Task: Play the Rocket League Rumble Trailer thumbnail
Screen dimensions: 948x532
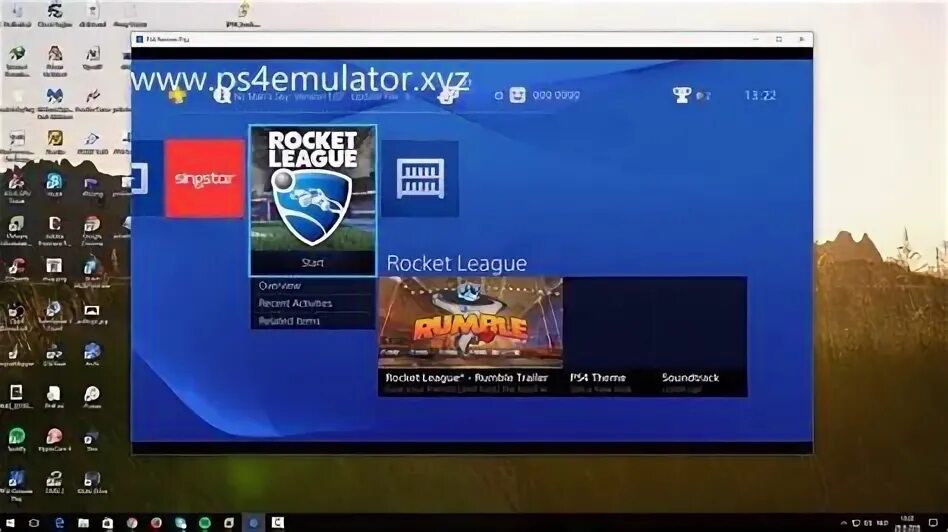Action: point(470,322)
